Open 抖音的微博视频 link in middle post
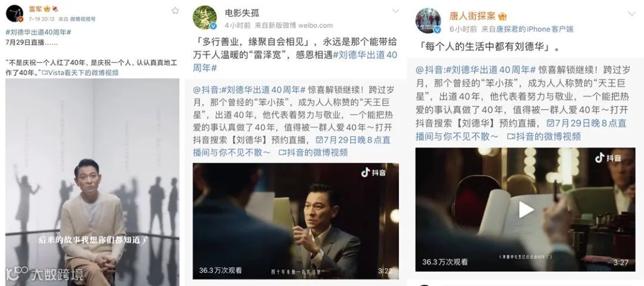This screenshot has width=644, height=286. coord(313,152)
